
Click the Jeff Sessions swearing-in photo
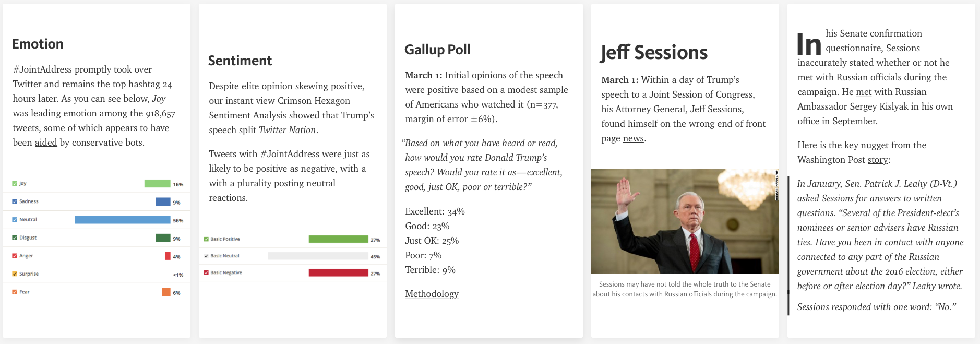point(685,221)
